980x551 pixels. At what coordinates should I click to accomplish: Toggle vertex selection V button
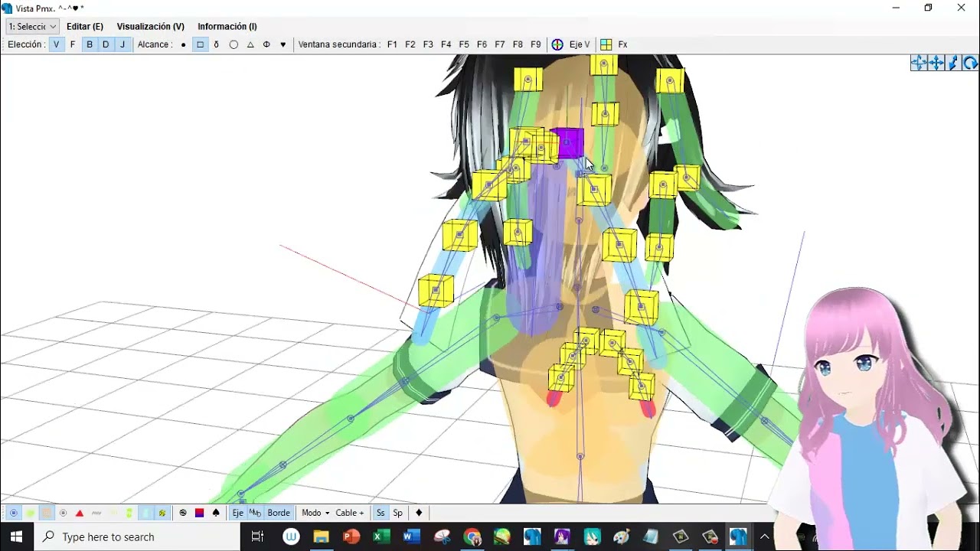click(x=56, y=44)
